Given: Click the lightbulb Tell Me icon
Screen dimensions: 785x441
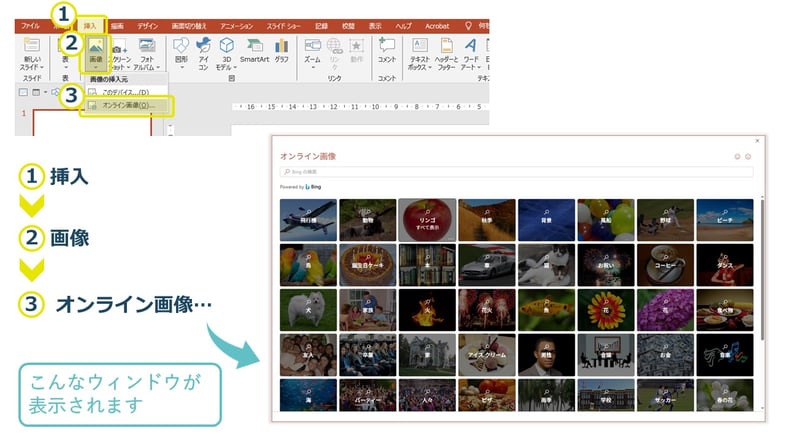Looking at the screenshot, I should coord(468,26).
